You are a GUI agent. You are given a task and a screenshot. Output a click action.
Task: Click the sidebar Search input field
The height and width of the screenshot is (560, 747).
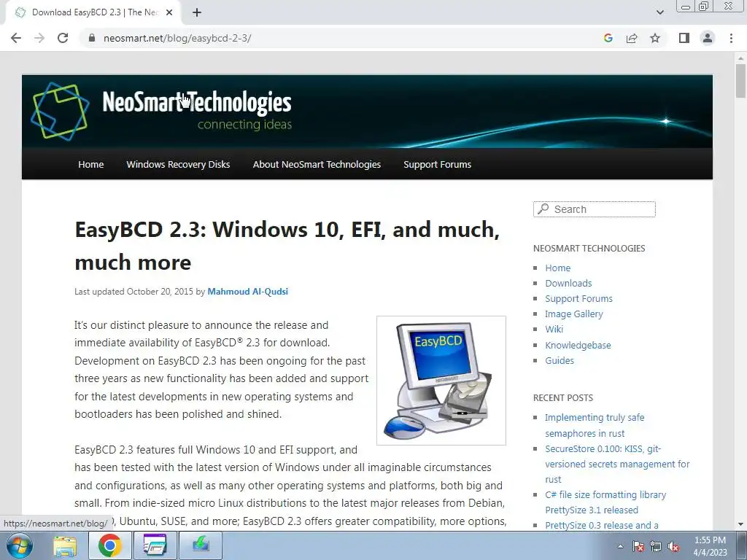click(594, 209)
